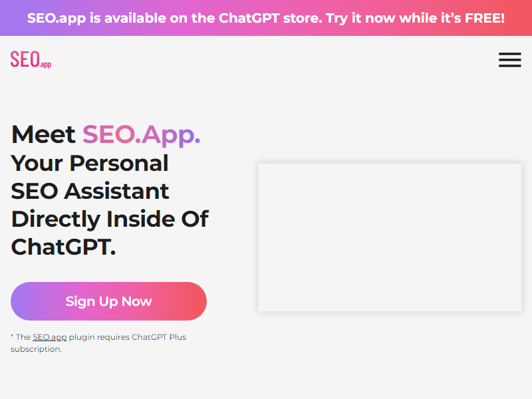Click the top announcement banner
The image size is (532, 399).
266,18
